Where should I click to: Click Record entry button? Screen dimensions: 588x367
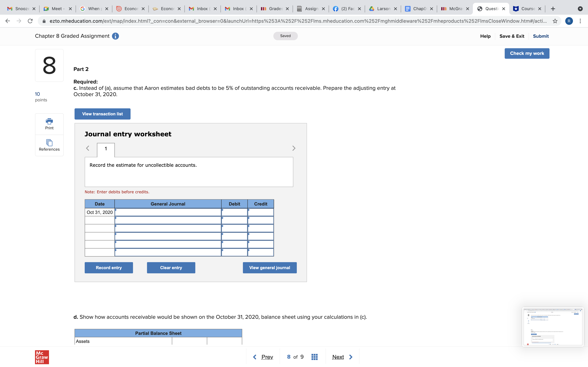pyautogui.click(x=109, y=268)
